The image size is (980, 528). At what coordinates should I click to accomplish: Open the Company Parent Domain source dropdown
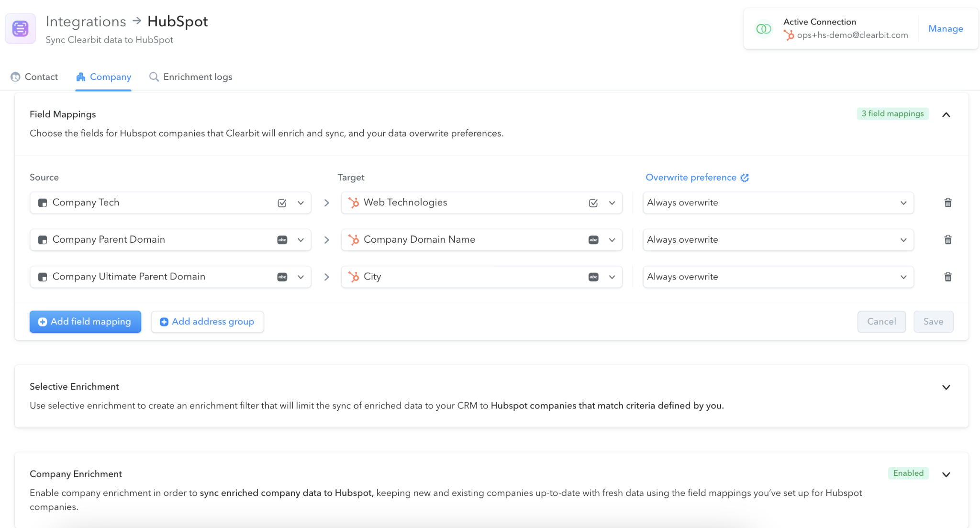point(301,240)
